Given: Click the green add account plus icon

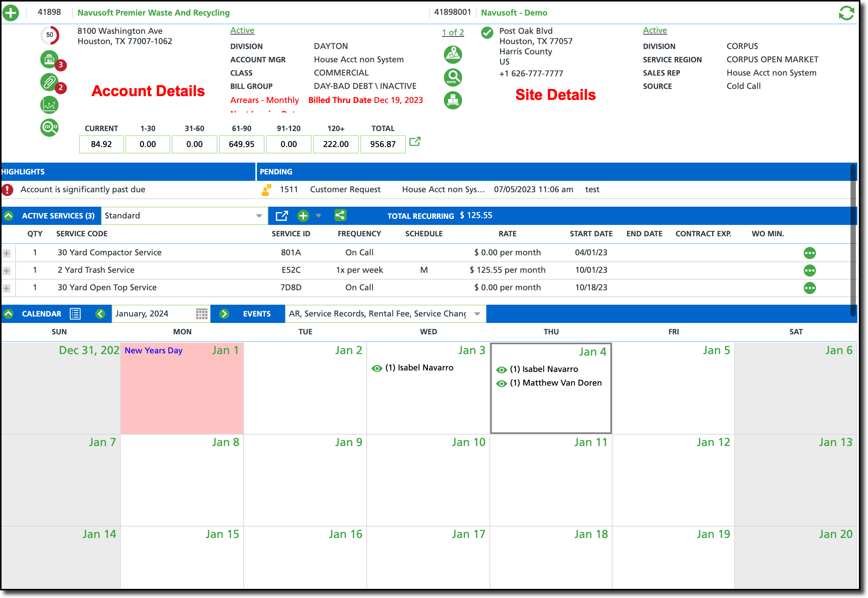Looking at the screenshot, I should coord(11,13).
